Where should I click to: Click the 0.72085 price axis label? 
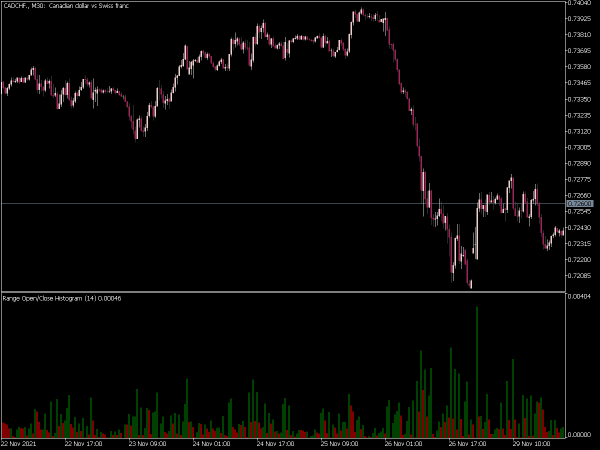(580, 276)
